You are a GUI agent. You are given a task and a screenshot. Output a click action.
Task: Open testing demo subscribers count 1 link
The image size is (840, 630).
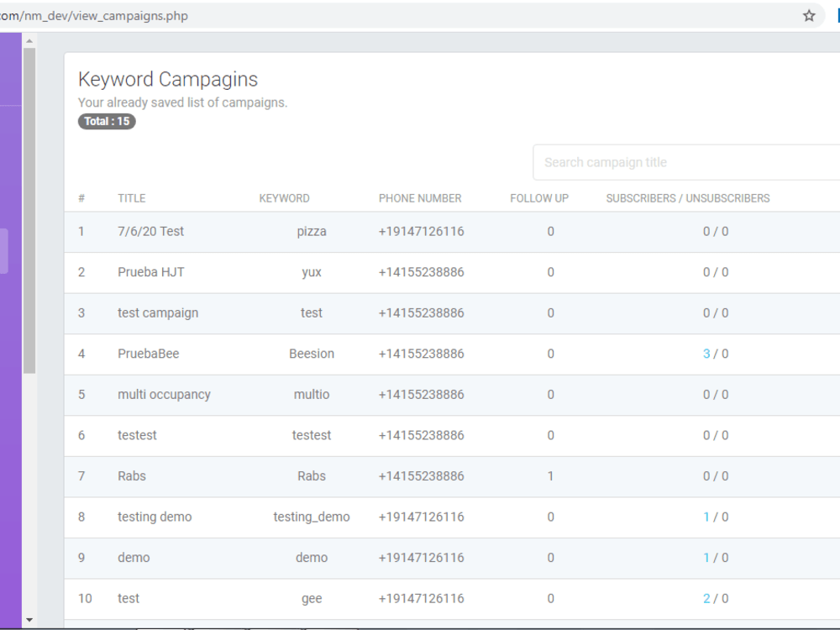706,517
